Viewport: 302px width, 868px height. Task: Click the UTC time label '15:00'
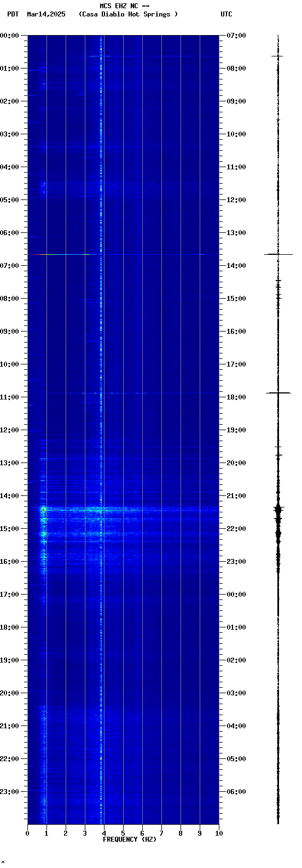pyautogui.click(x=236, y=299)
